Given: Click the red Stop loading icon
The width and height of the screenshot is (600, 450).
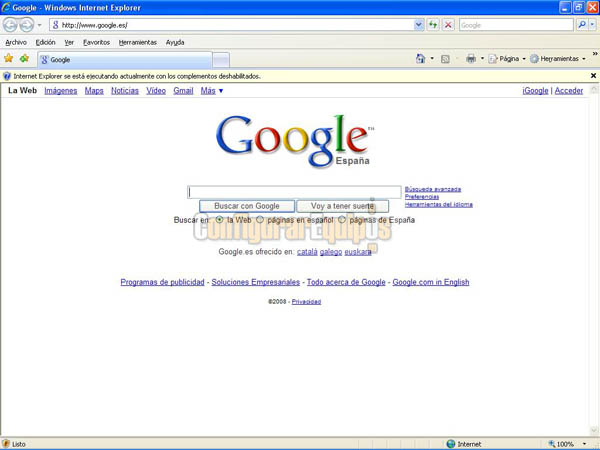Looking at the screenshot, I should click(x=448, y=25).
